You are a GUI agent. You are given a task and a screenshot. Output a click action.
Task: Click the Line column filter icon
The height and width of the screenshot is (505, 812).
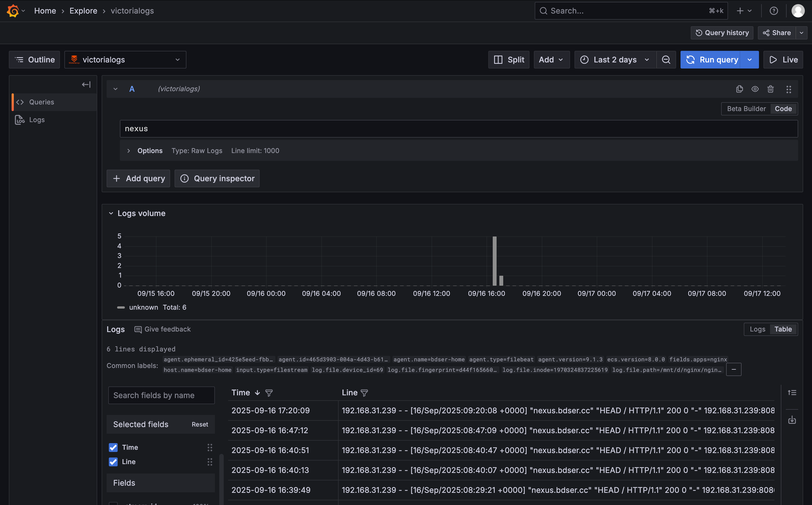pyautogui.click(x=364, y=393)
